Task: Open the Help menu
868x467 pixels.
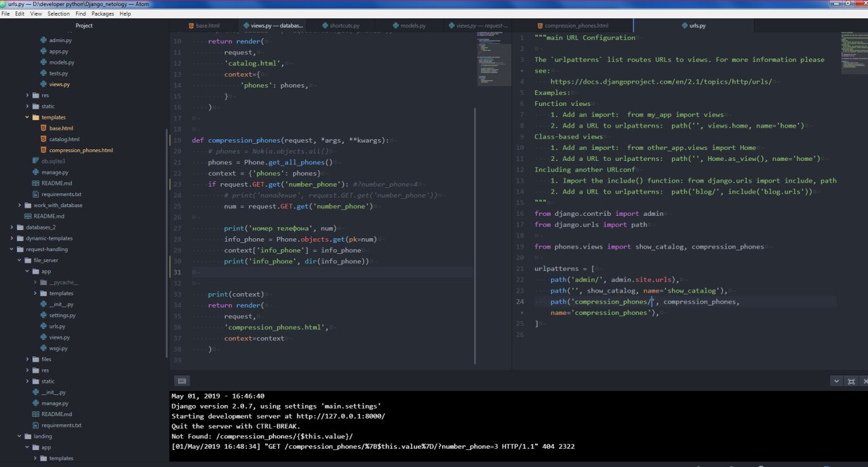Action: (125, 14)
